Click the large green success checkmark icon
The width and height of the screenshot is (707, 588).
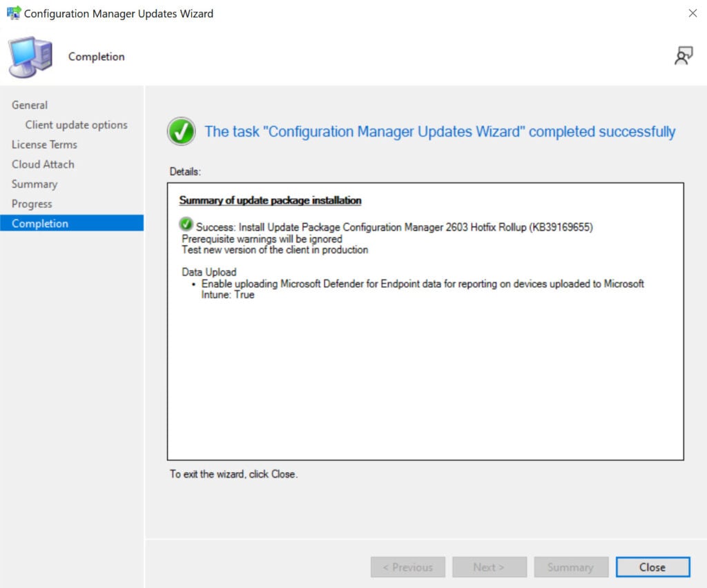(182, 132)
